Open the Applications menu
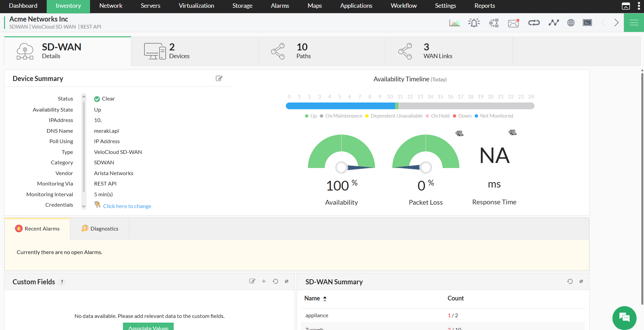Screen dimensions: 644x330 tap(356, 6)
